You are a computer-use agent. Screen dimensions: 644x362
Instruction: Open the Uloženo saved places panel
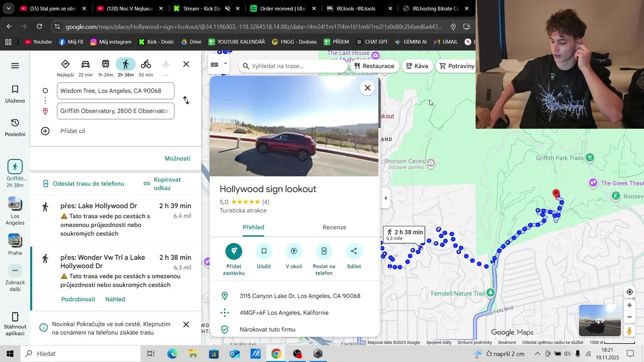pos(15,94)
